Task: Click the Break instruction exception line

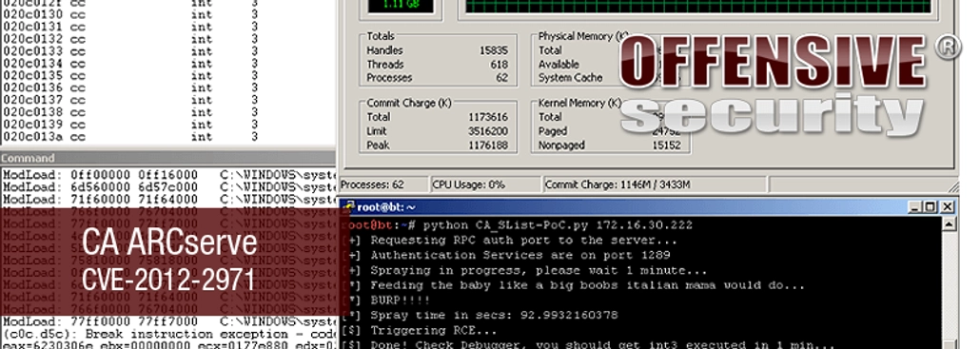Action: click(x=169, y=334)
